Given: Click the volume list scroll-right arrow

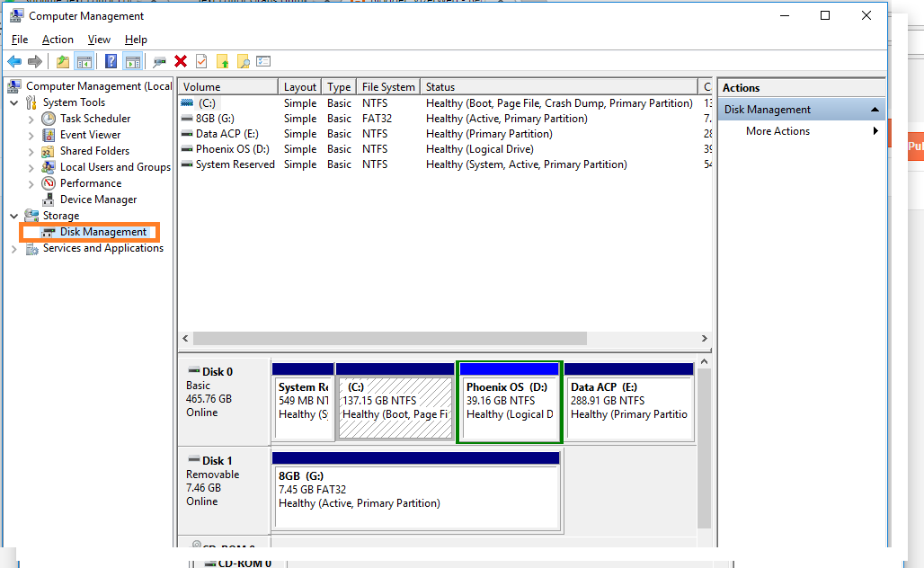Looking at the screenshot, I should 704,338.
